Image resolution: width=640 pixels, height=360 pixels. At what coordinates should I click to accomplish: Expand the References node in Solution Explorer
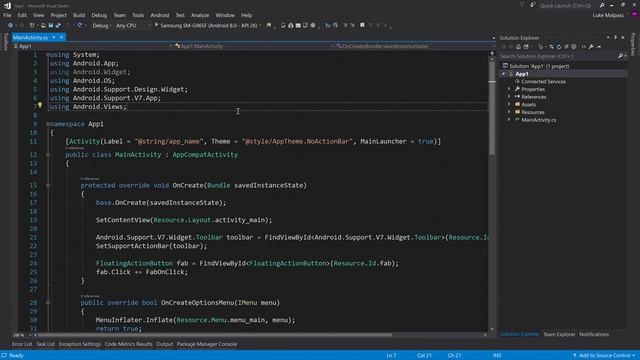[509, 97]
